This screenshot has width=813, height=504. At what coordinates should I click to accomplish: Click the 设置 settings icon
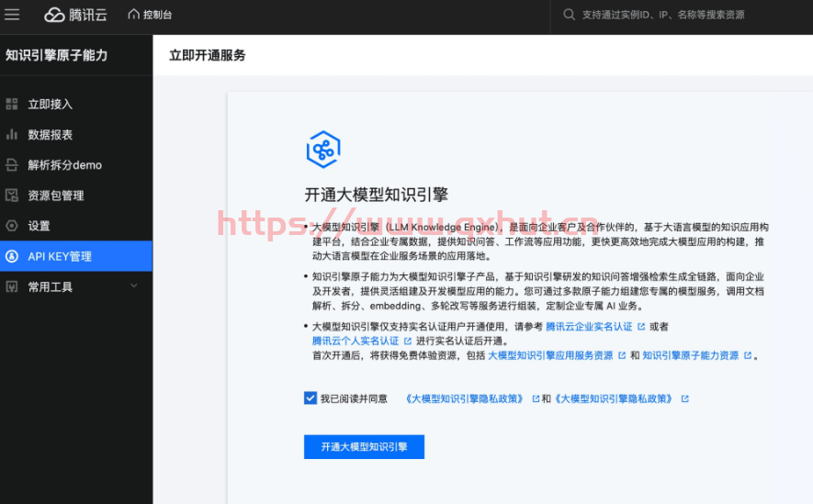[x=12, y=226]
